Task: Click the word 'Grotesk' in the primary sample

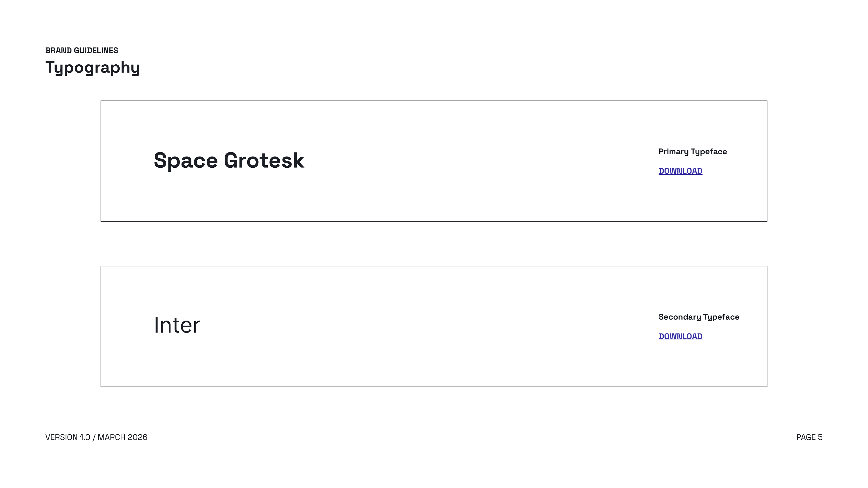Action: 264,160
